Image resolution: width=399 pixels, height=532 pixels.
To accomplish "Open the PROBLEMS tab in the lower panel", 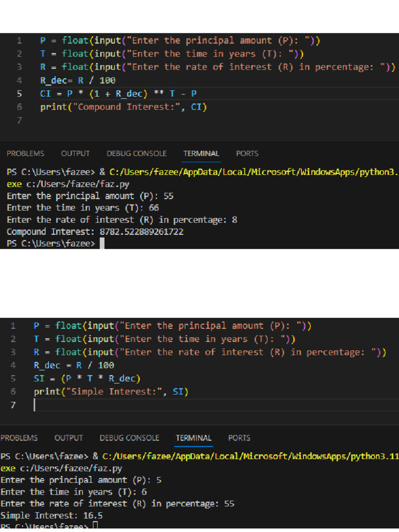I will coord(19,438).
